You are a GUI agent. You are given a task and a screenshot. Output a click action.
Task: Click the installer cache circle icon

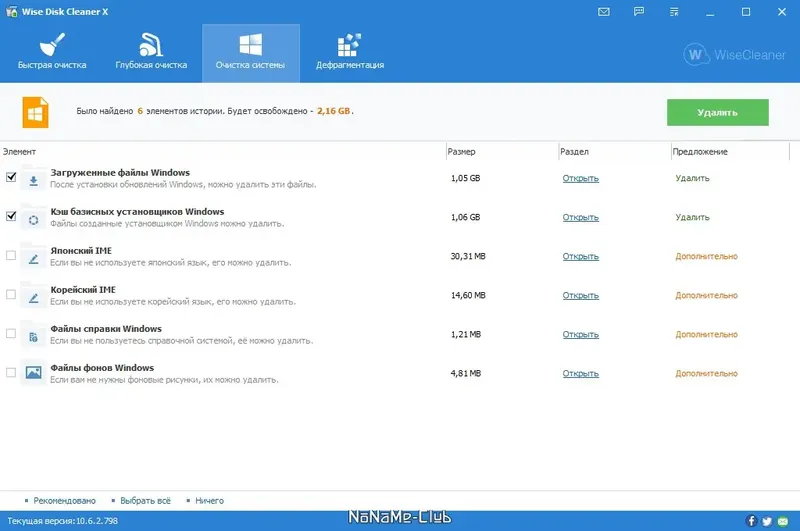pyautogui.click(x=33, y=220)
